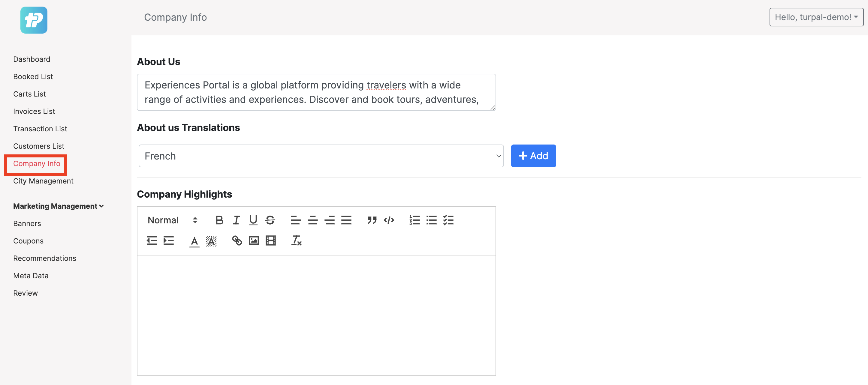
Task: Insert a link using the chain icon
Action: pos(237,240)
